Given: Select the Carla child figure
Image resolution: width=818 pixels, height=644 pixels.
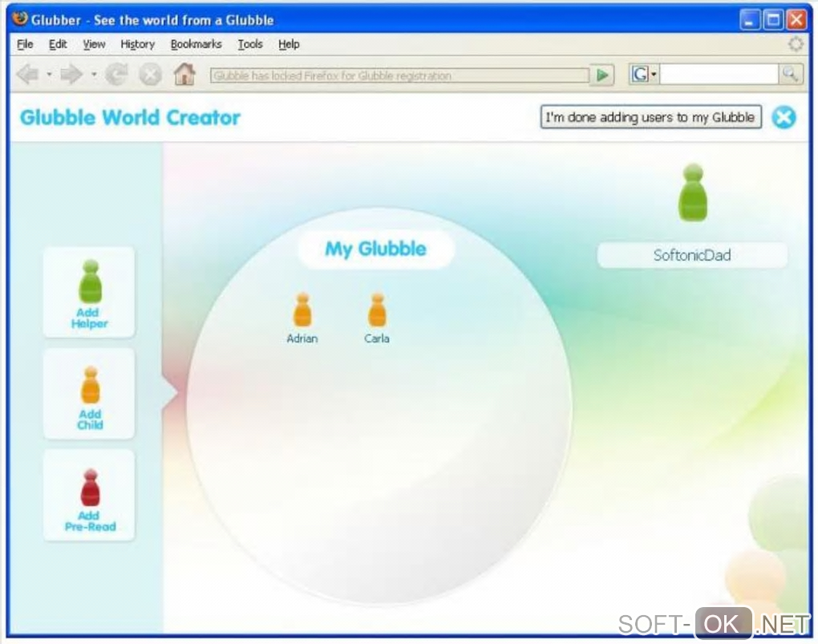Looking at the screenshot, I should [377, 318].
